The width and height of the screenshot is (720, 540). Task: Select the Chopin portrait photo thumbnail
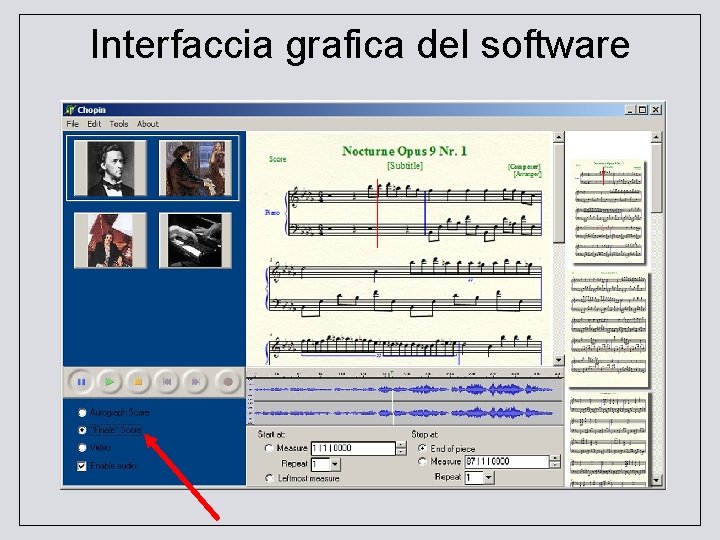(110, 169)
